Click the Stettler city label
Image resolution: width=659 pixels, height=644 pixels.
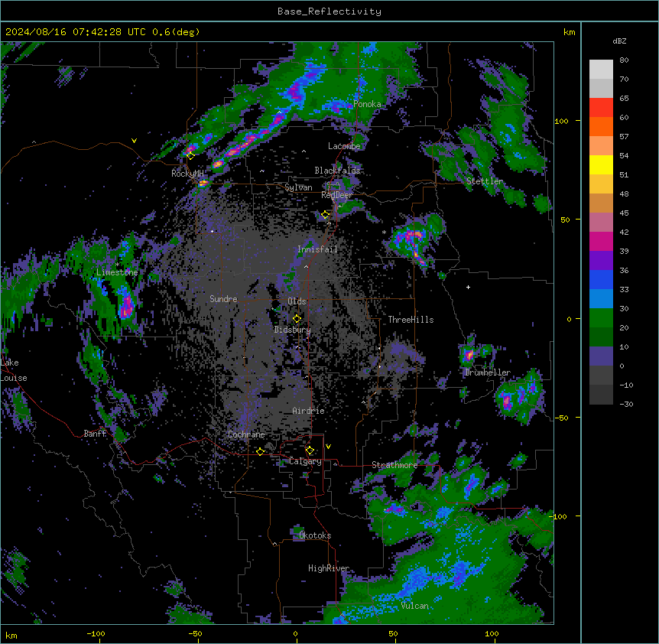485,181
